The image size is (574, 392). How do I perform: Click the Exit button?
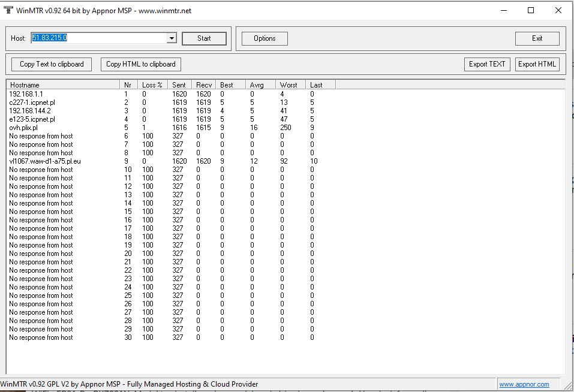(x=537, y=38)
